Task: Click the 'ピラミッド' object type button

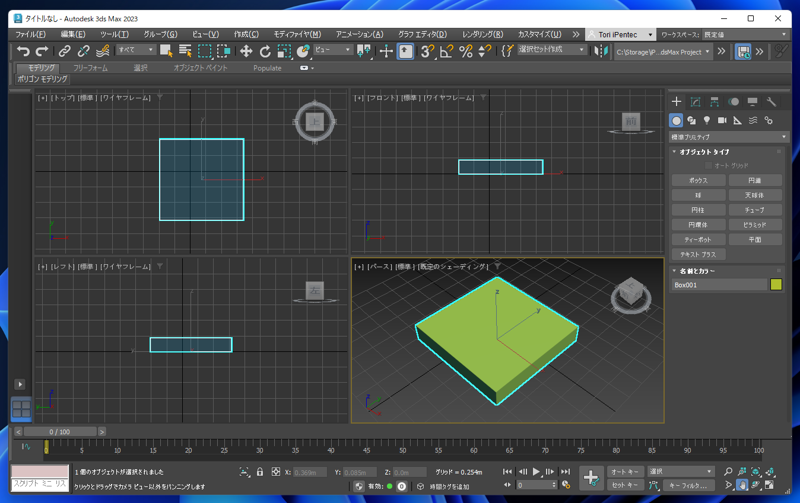Action: tap(755, 224)
